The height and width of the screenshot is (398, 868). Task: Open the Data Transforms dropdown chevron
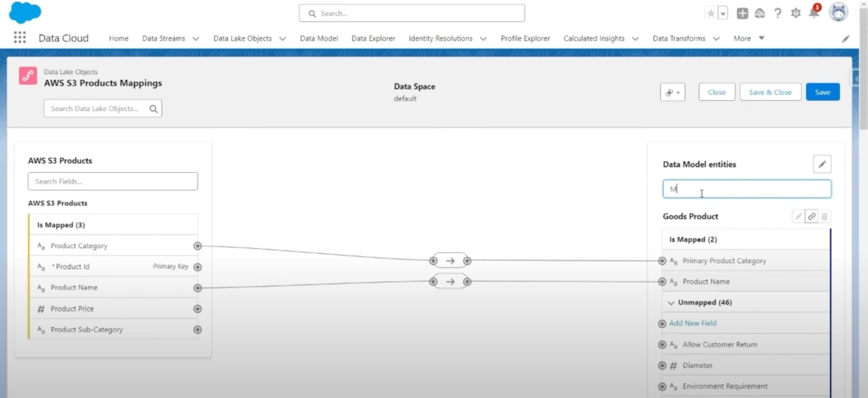(716, 39)
